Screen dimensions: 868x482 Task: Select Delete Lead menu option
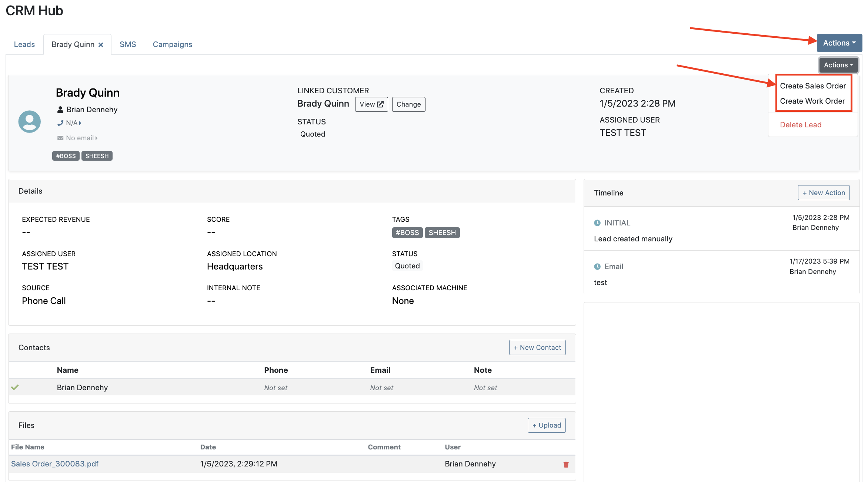coord(801,125)
